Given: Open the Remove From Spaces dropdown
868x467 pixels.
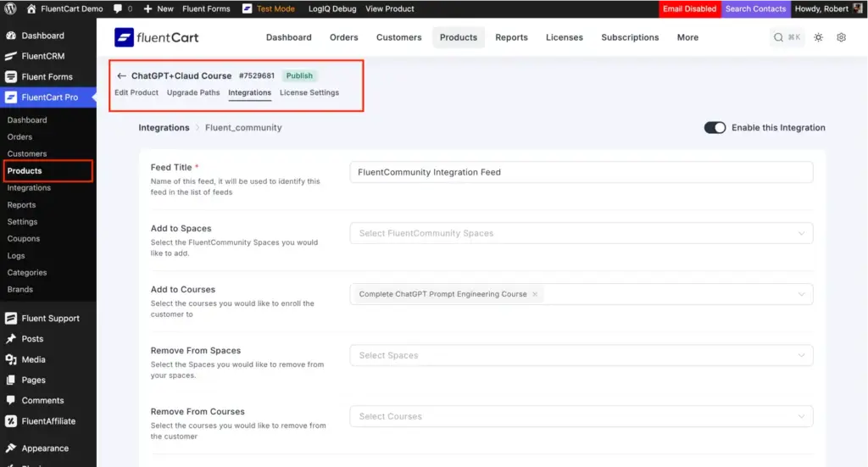Looking at the screenshot, I should 581,355.
